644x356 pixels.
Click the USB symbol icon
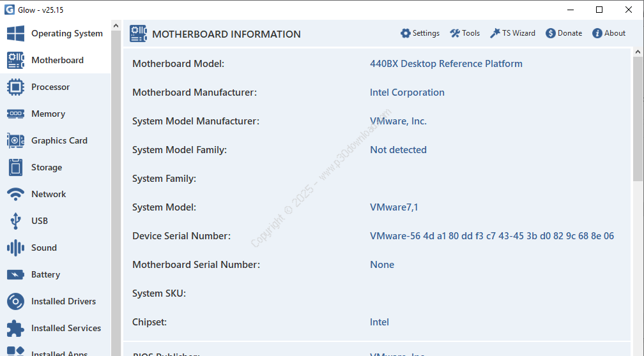click(15, 221)
